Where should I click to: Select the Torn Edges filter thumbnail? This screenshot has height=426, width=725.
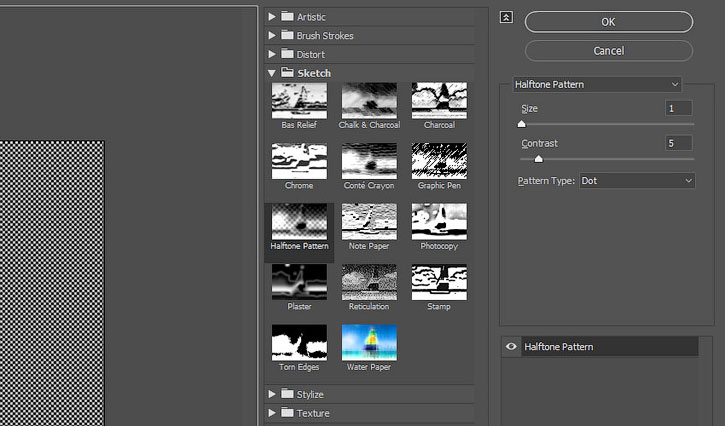pyautogui.click(x=299, y=343)
